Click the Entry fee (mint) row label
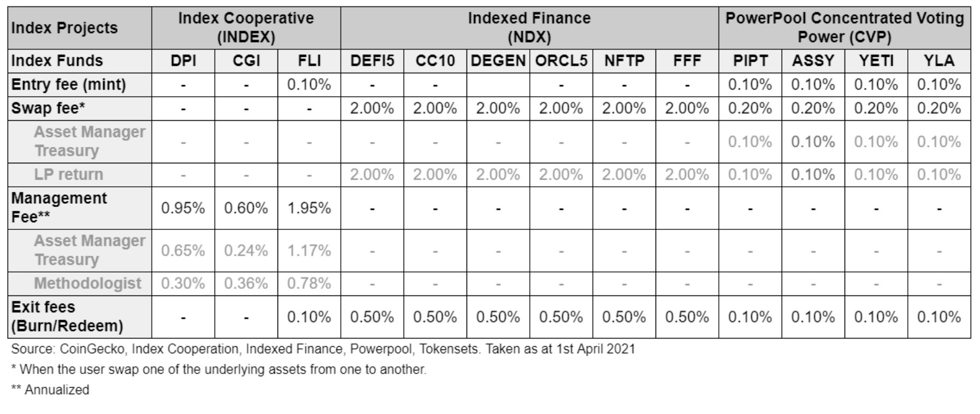Screen dimensions: 980x414 tap(68, 85)
